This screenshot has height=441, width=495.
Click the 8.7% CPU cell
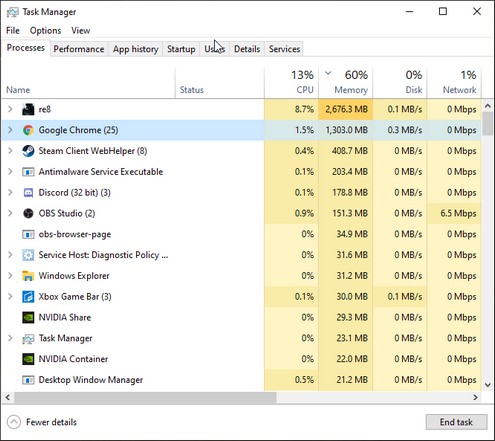coord(292,109)
